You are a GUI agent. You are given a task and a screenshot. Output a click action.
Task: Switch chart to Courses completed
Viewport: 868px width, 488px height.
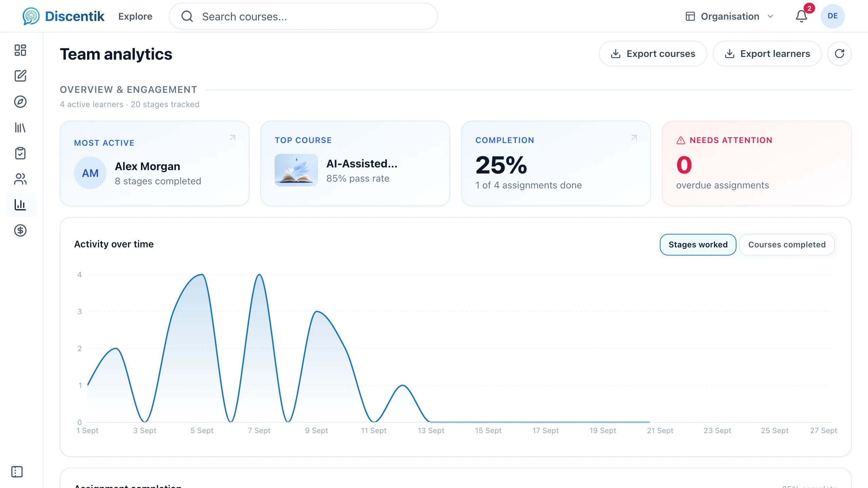tap(787, 245)
